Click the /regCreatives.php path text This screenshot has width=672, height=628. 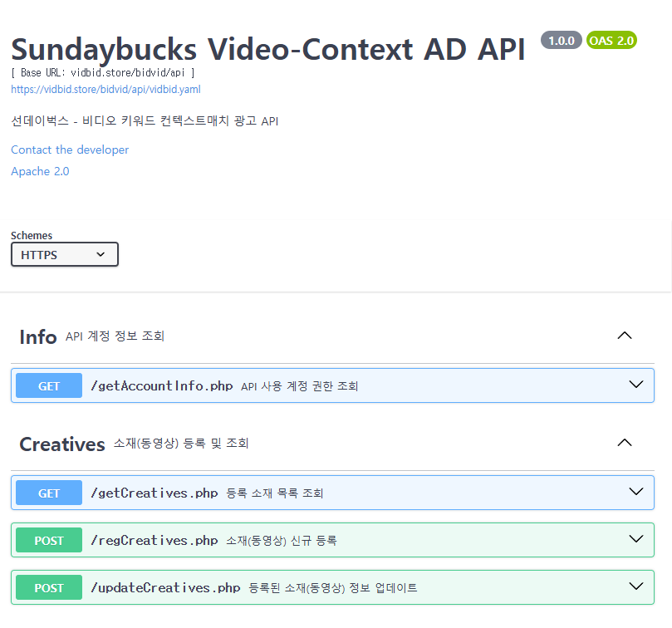155,540
